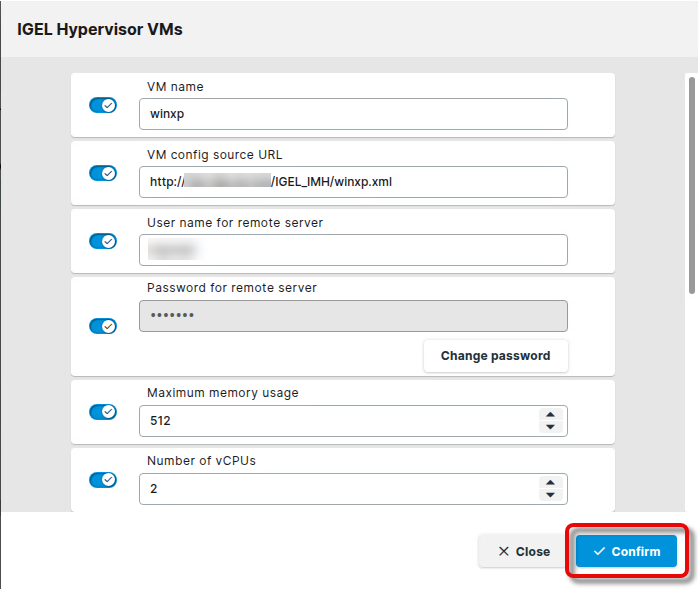
Task: Decrease Number of vCPUs with down arrow
Action: [549, 495]
